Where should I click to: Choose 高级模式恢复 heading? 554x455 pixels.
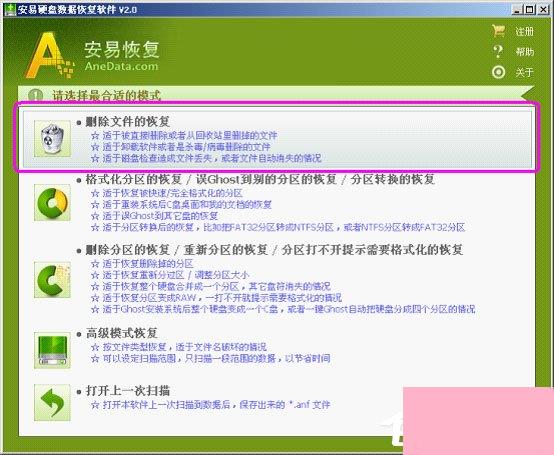(x=122, y=333)
